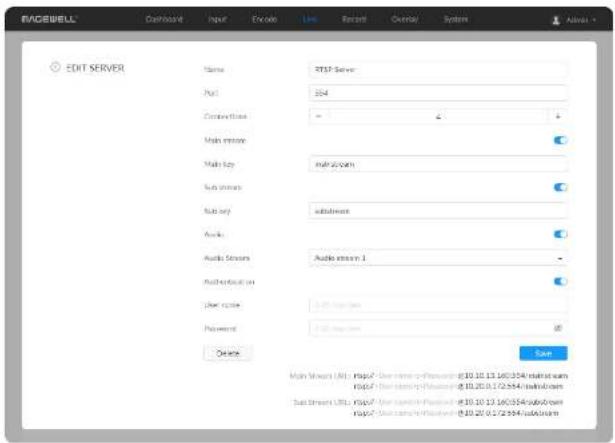Click the Port input field

[438, 93]
